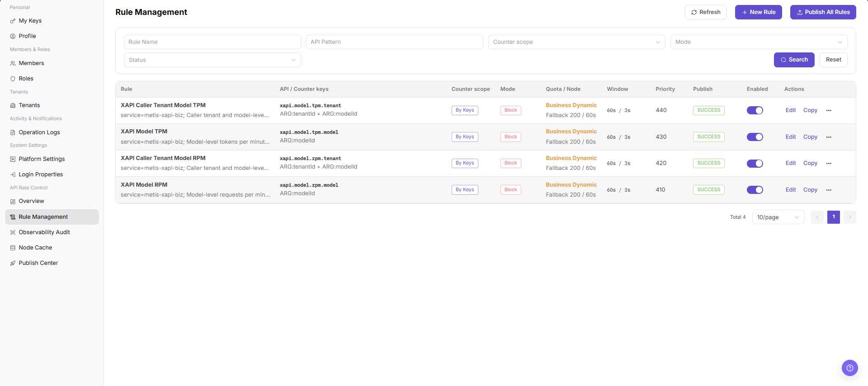
Task: Click the Publish Center rocket icon
Action: pos(13,263)
